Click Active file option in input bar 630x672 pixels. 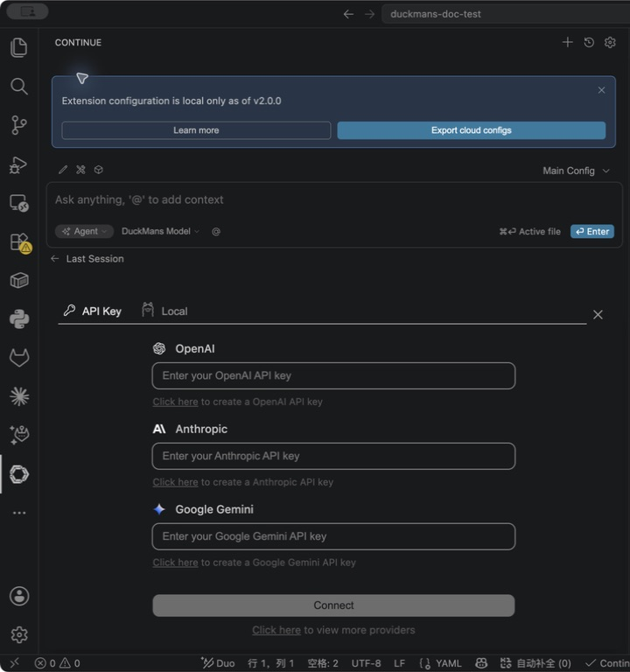pos(529,231)
